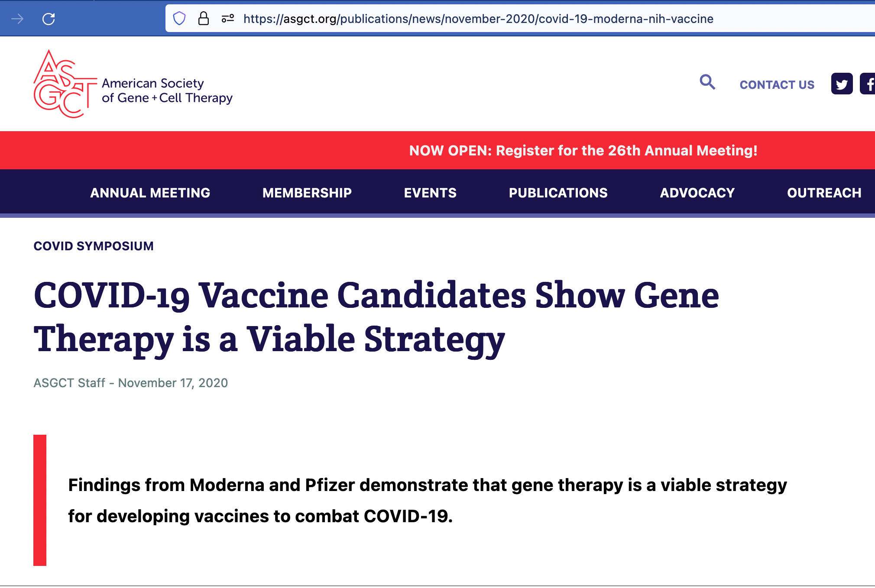Open the ASGCT Twitter page

point(841,84)
